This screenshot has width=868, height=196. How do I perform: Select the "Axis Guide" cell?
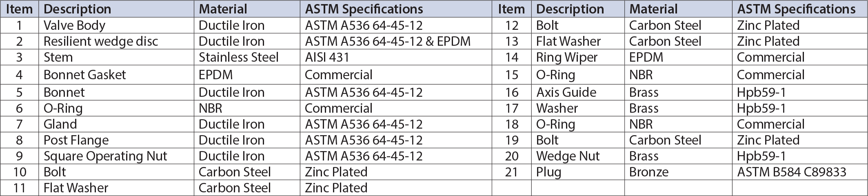click(x=566, y=92)
